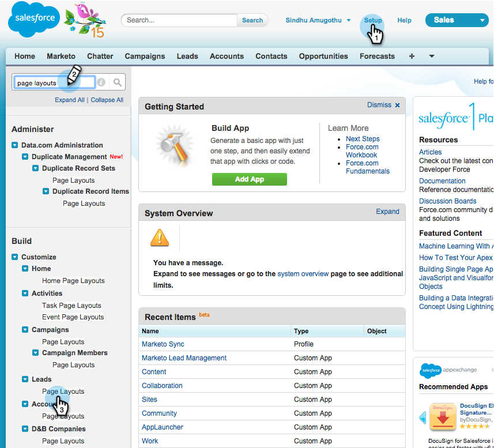The image size is (494, 448).
Task: Click the AppExchange carousel left arrow
Action: 423,418
